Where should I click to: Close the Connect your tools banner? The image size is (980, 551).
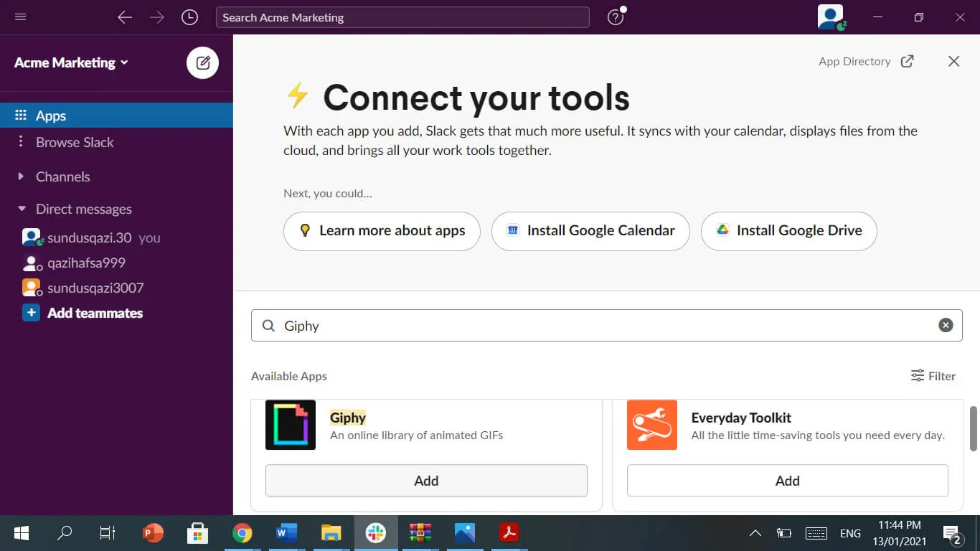tap(953, 62)
